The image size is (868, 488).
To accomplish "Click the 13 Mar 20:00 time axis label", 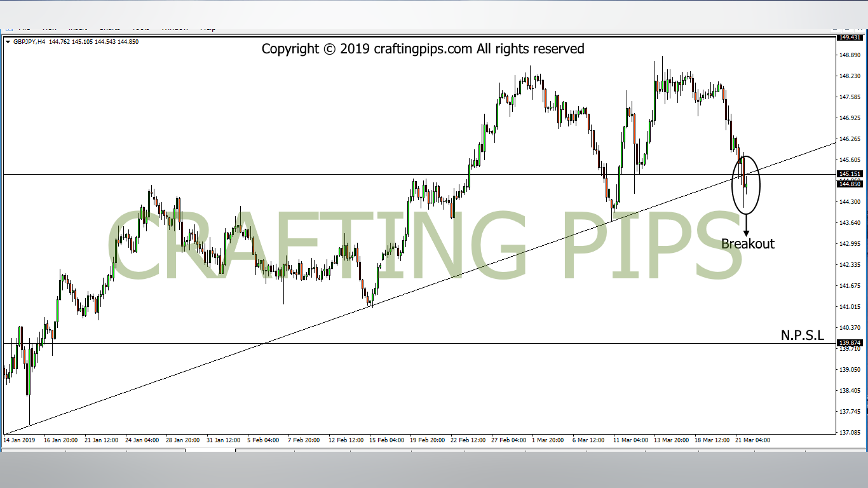I will 671,440.
